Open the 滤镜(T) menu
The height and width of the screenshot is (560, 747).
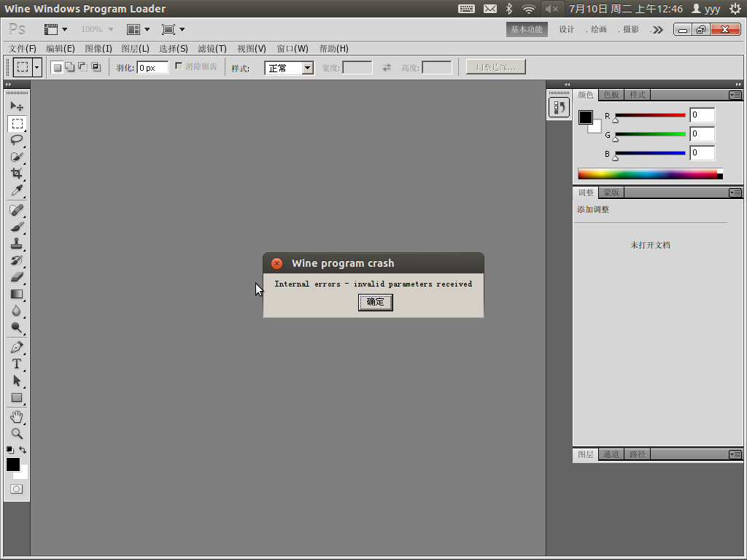coord(212,49)
